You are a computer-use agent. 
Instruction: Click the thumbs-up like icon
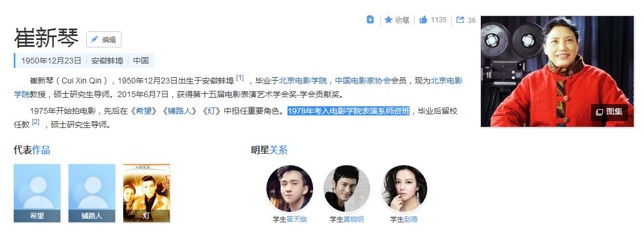(x=423, y=20)
